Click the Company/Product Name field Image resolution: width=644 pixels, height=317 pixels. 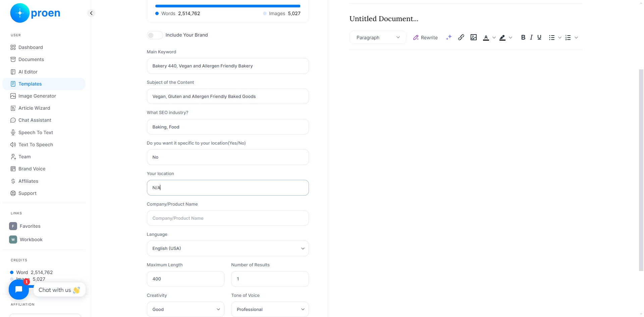[x=228, y=218]
